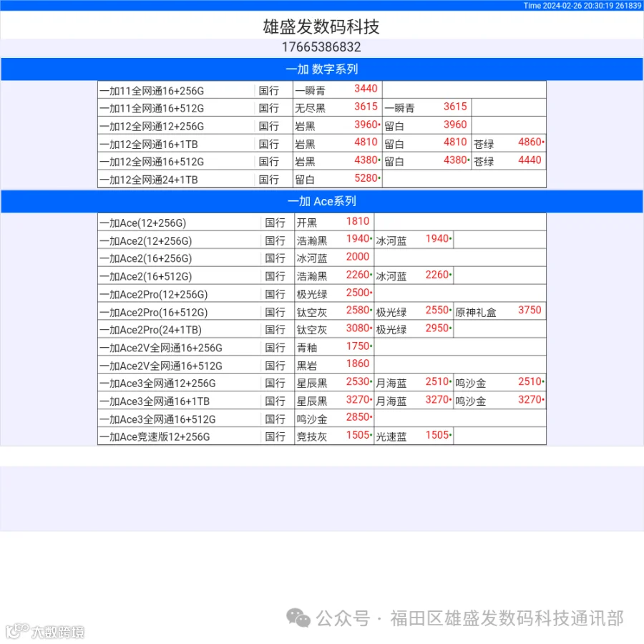Select the row 一加Ace3全网通16+512G

click(x=322, y=419)
